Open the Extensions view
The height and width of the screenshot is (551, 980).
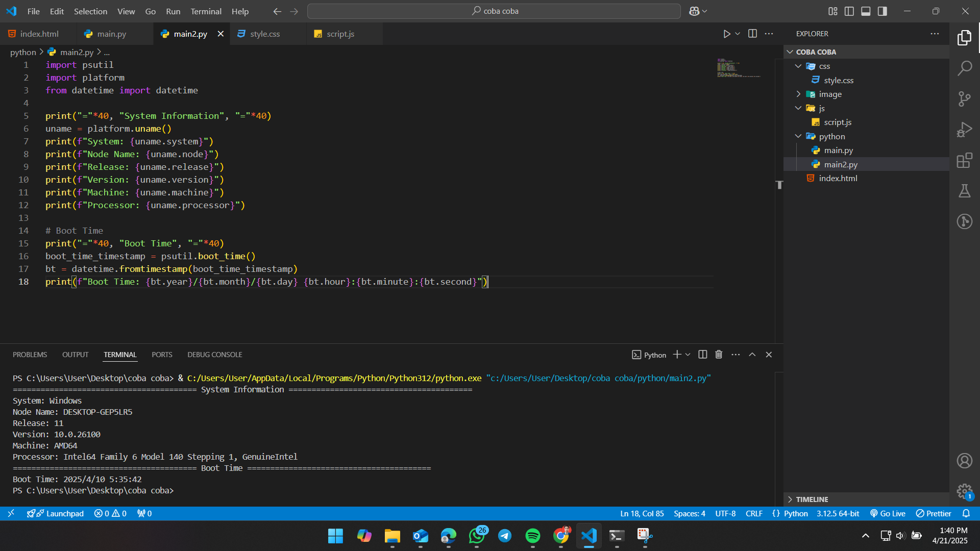[965, 161]
